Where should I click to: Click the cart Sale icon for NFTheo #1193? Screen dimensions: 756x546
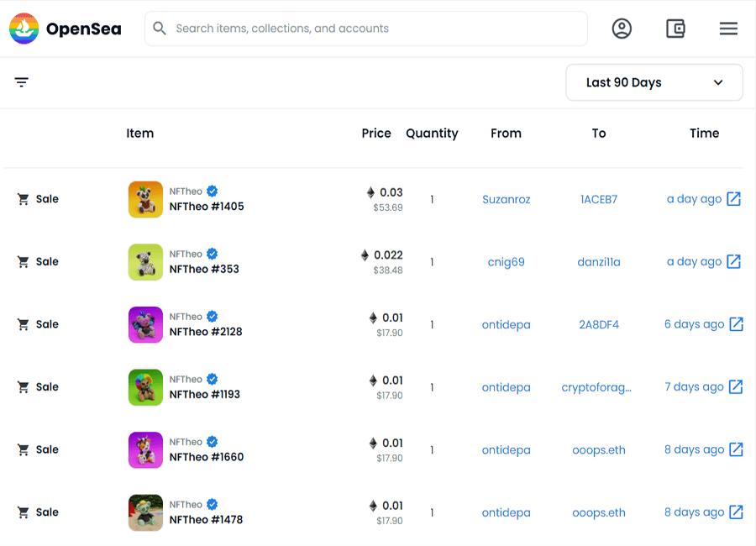coord(23,387)
